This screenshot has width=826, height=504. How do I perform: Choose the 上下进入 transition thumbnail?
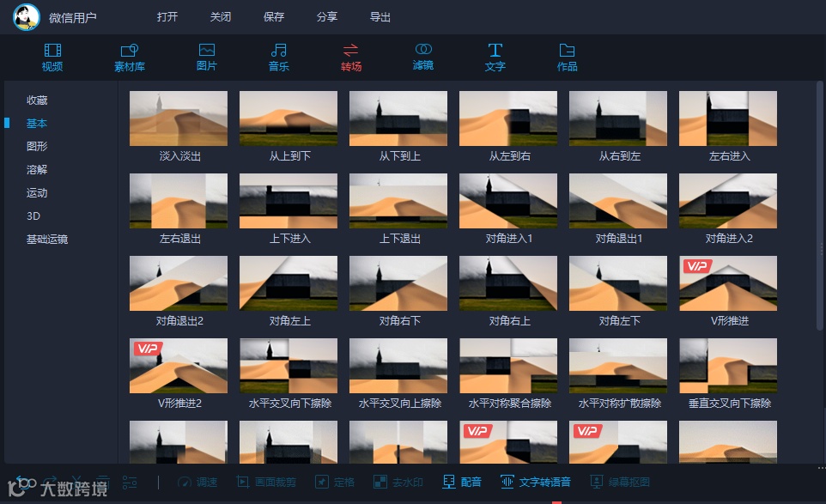[288, 201]
